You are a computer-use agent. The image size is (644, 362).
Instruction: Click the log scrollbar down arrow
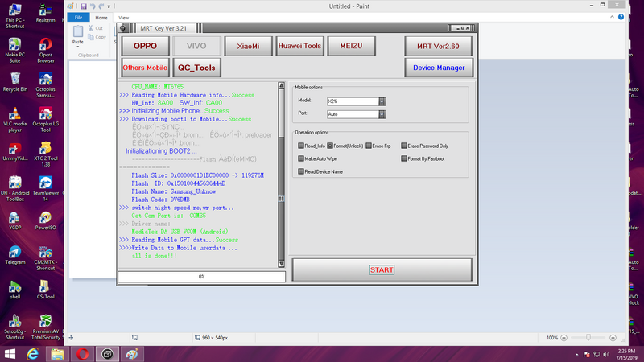click(281, 264)
